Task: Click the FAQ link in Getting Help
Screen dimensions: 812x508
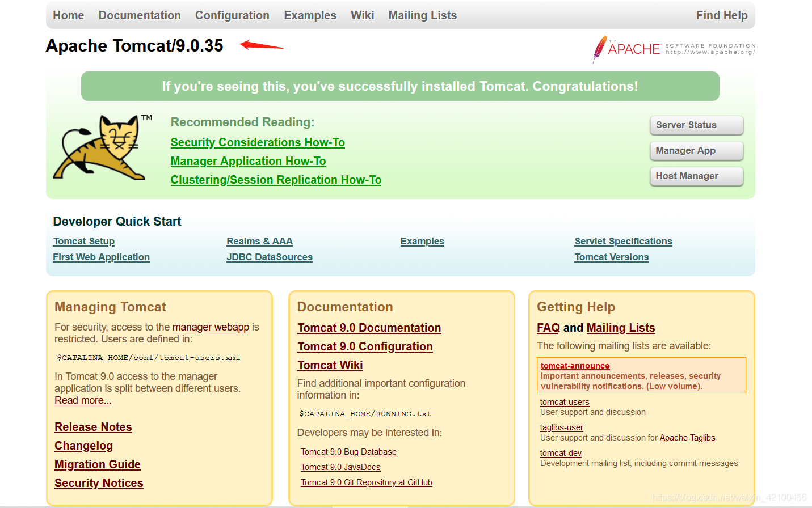Action: [548, 328]
